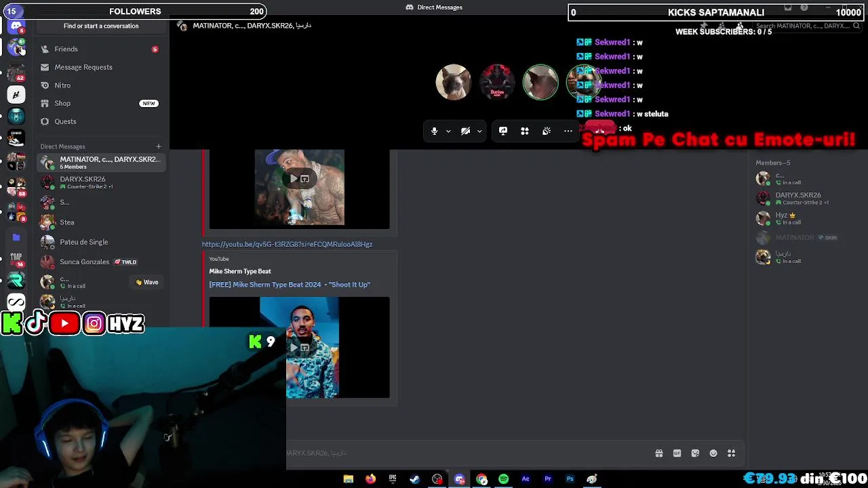868x488 pixels.
Task: Open File Explorer from taskbar
Action: 348,479
